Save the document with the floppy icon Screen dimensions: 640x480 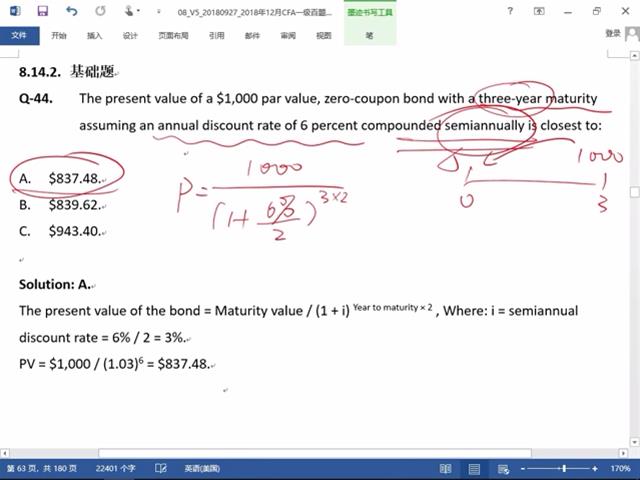42,11
